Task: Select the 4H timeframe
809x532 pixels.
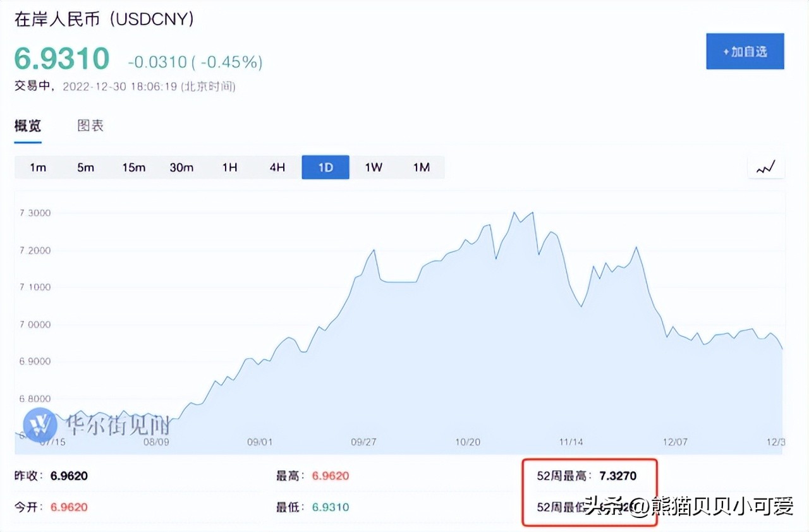Action: tap(277, 167)
